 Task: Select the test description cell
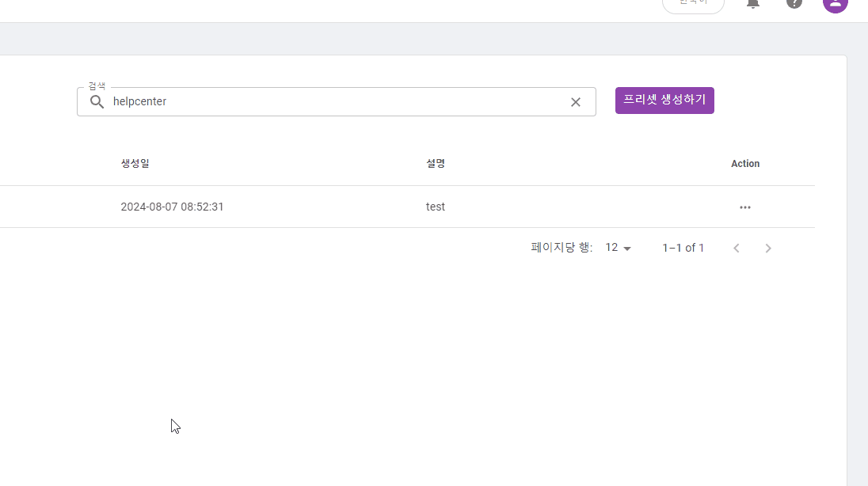point(435,207)
